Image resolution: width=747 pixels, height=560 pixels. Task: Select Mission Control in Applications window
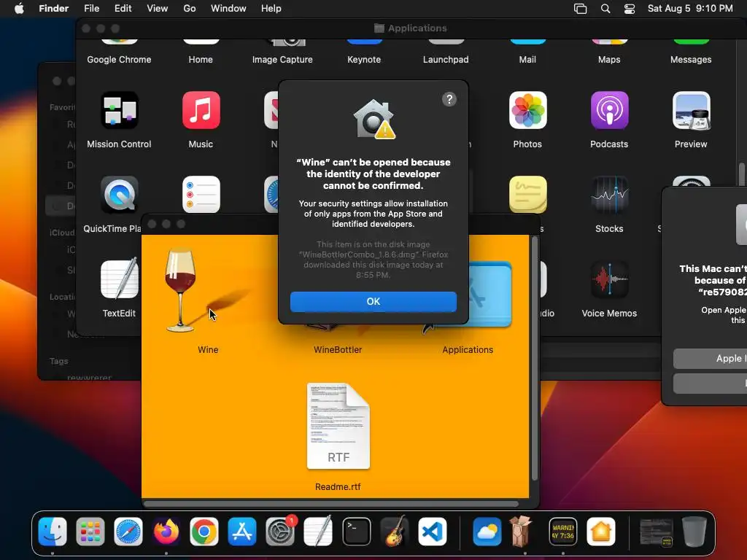pos(119,111)
